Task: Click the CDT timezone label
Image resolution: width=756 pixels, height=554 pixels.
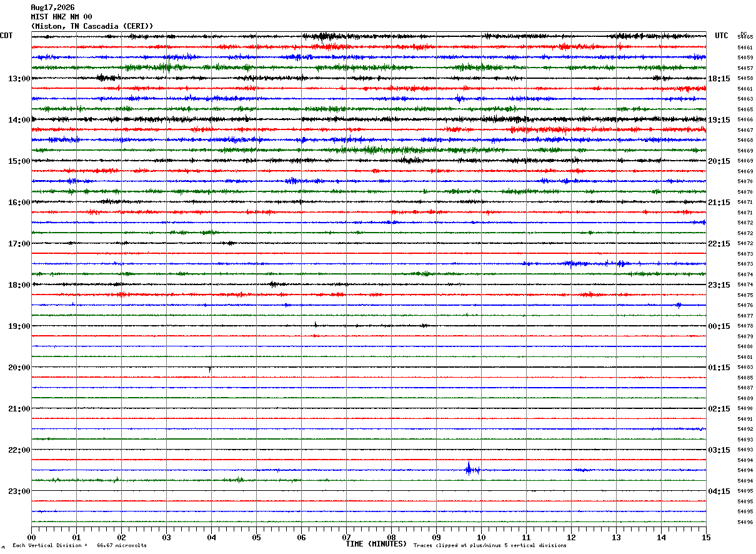Action: pos(6,36)
